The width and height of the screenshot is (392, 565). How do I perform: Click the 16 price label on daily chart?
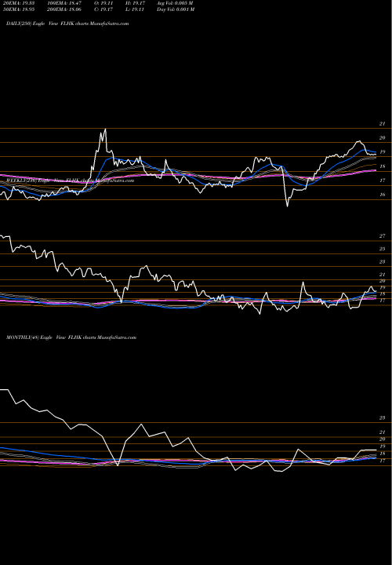383,195
